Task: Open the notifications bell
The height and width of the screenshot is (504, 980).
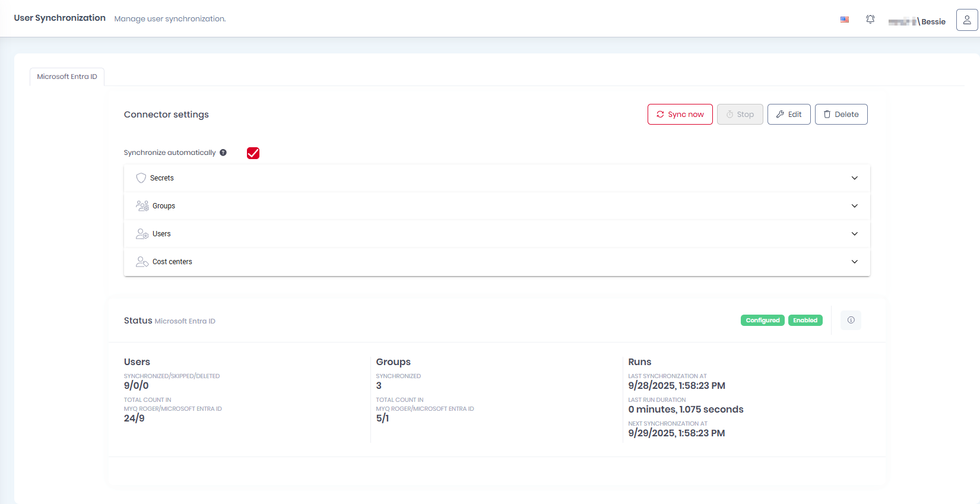Action: pyautogui.click(x=870, y=20)
